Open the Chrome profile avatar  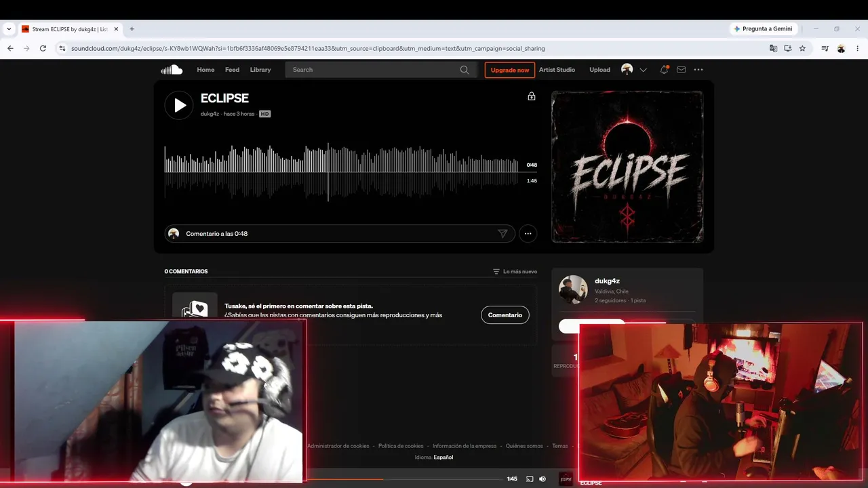(841, 49)
